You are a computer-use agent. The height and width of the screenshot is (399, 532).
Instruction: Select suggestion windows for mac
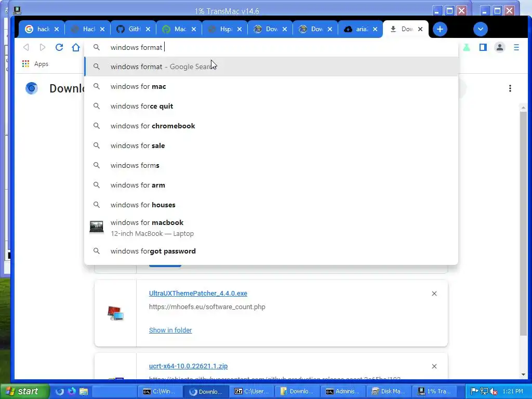[271, 87]
